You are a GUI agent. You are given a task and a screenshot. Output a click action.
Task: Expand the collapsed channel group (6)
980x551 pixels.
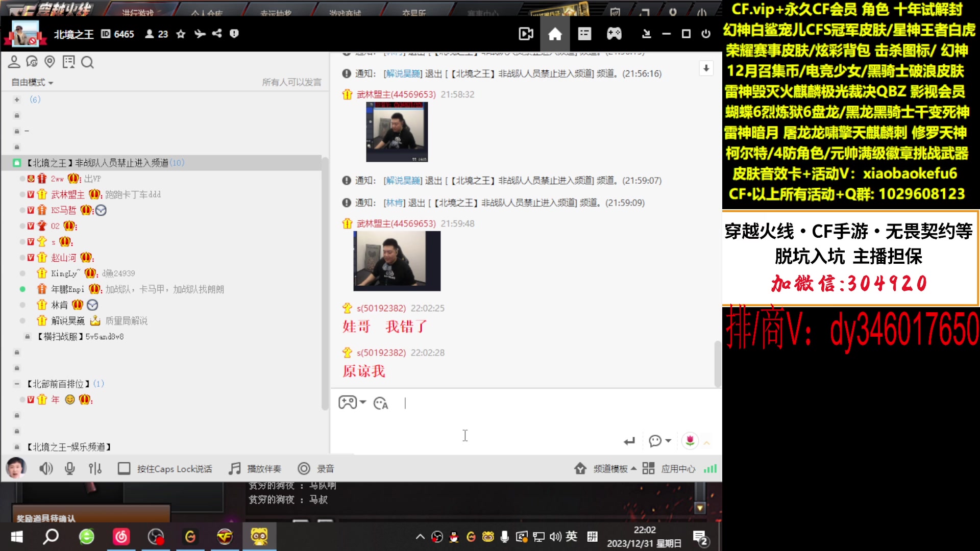(x=17, y=99)
